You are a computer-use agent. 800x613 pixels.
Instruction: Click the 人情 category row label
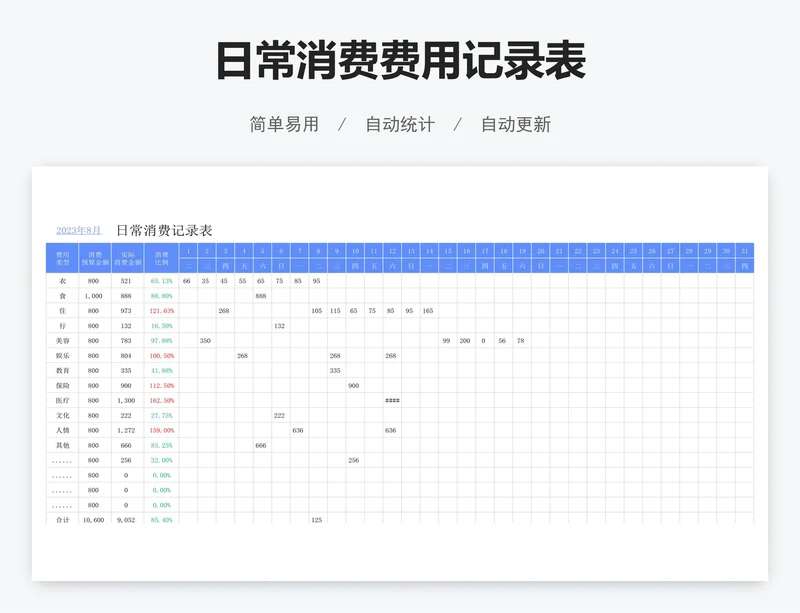click(x=62, y=430)
